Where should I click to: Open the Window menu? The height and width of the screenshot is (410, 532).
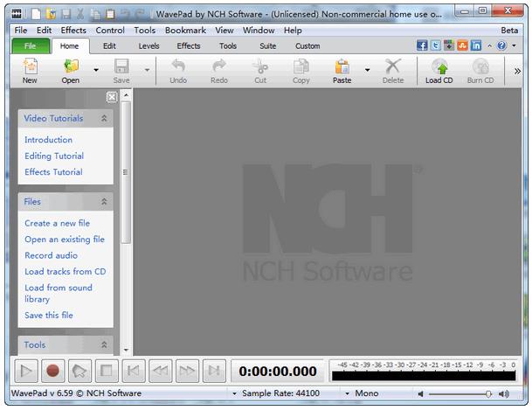(259, 31)
